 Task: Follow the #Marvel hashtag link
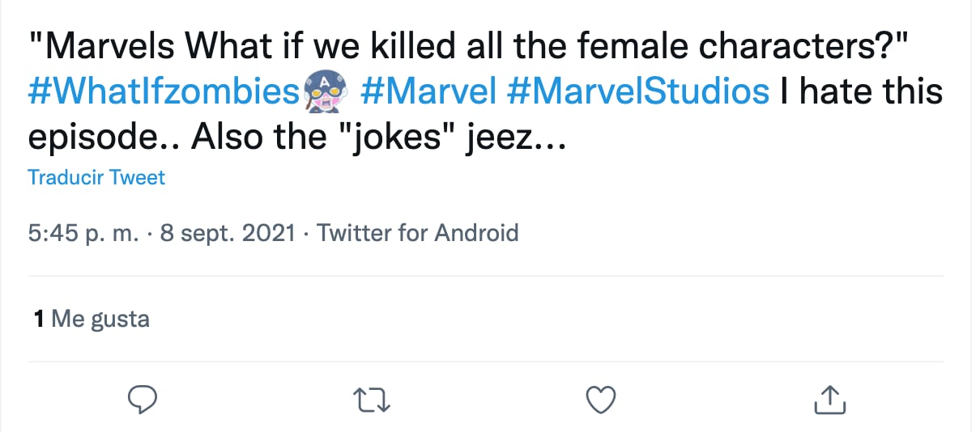click(x=428, y=92)
